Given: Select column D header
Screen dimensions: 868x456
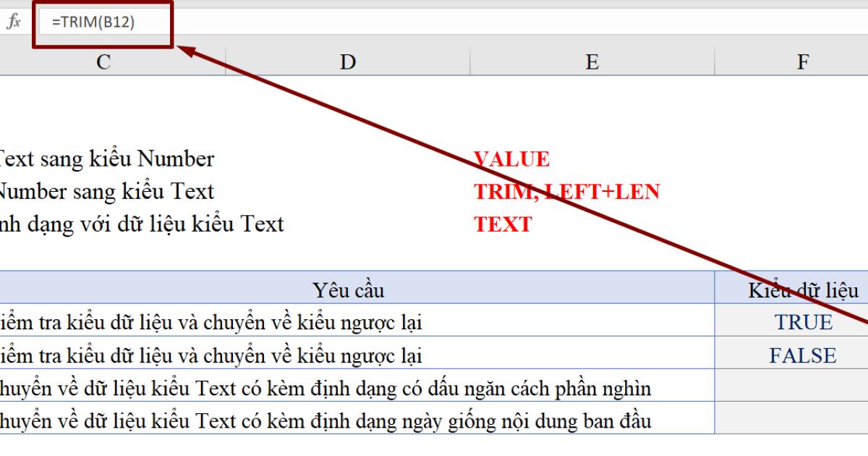Looking at the screenshot, I should 348,62.
